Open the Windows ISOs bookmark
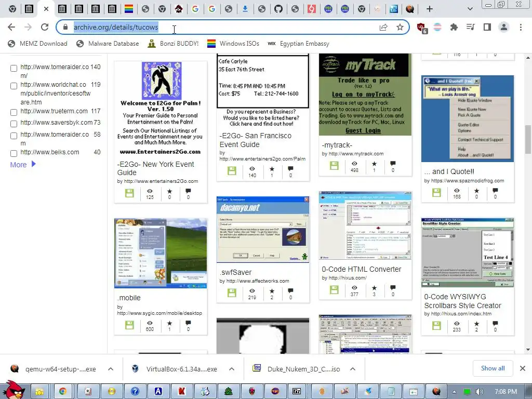The width and height of the screenshot is (532, 399). [x=233, y=44]
